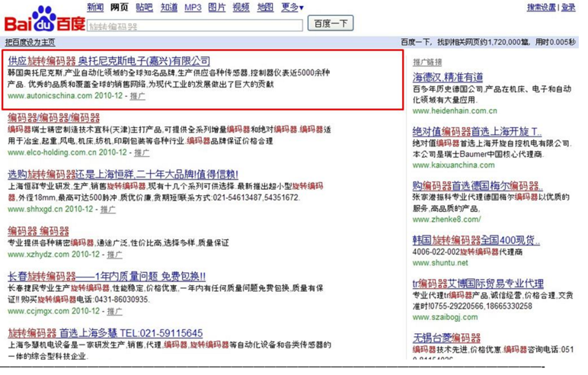Open the 更多 dropdown menu
This screenshot has width=588, height=375.
(292, 8)
